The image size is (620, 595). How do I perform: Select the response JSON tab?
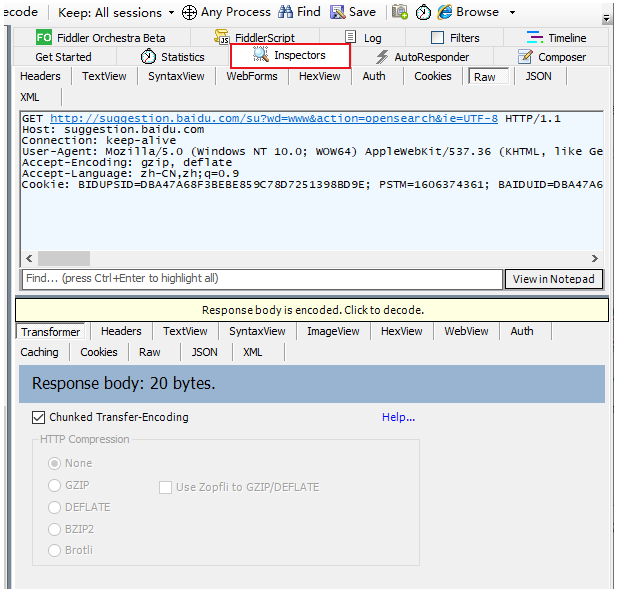[x=204, y=352]
